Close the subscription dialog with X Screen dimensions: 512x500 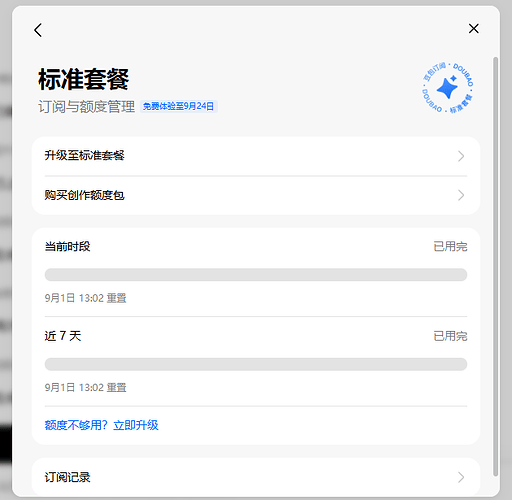pos(473,29)
